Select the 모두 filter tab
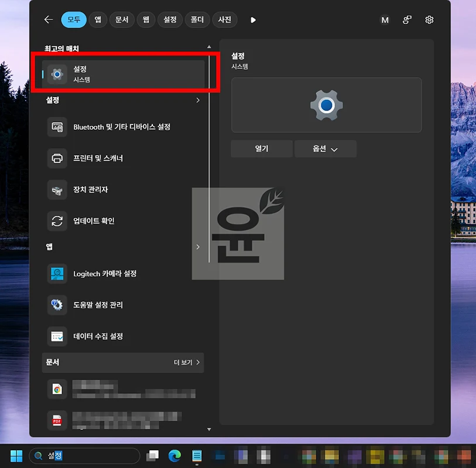The height and width of the screenshot is (468, 476). tap(74, 20)
